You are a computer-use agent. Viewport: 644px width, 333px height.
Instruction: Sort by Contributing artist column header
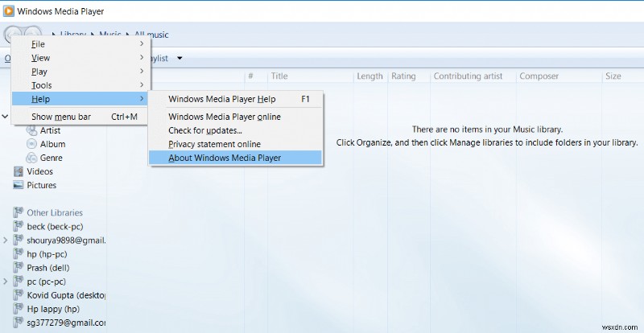pyautogui.click(x=468, y=76)
